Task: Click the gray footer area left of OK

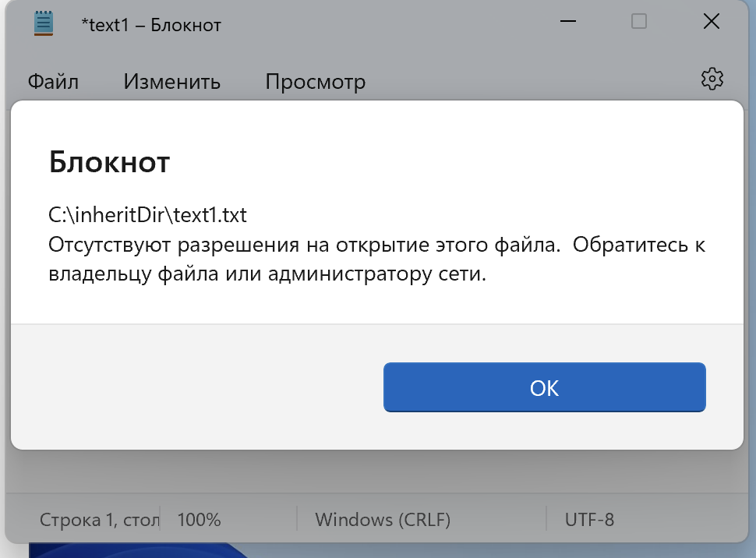Action: pyautogui.click(x=195, y=386)
